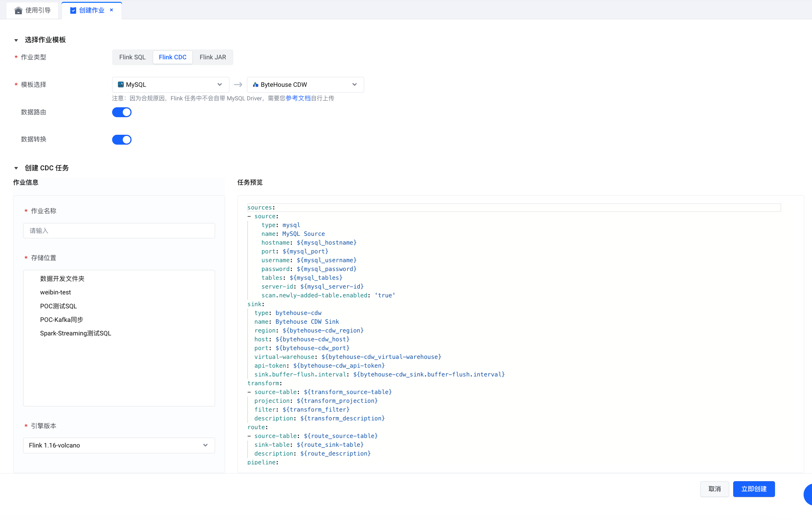Click the 'api-token' line in preview
812x520 pixels.
pyautogui.click(x=320, y=366)
